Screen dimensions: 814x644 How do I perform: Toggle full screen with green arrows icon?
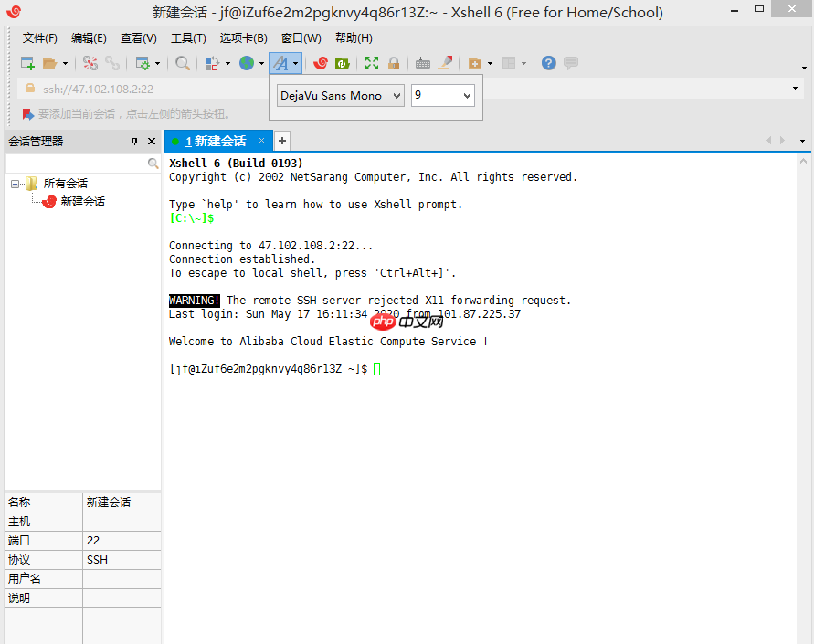pyautogui.click(x=372, y=63)
